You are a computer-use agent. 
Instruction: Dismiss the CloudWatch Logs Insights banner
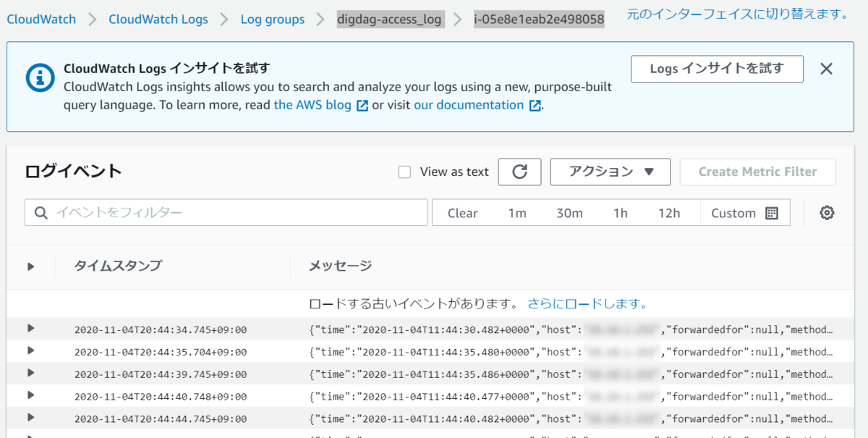tap(827, 69)
